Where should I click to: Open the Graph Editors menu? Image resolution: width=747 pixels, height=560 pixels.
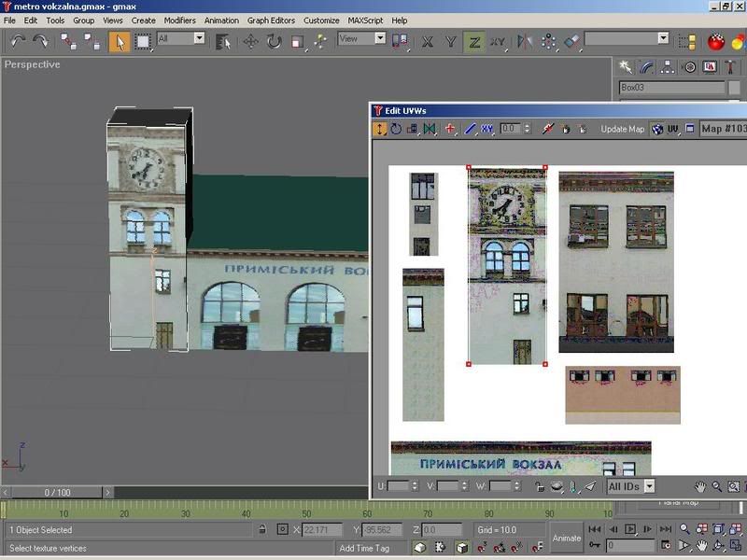pos(271,20)
